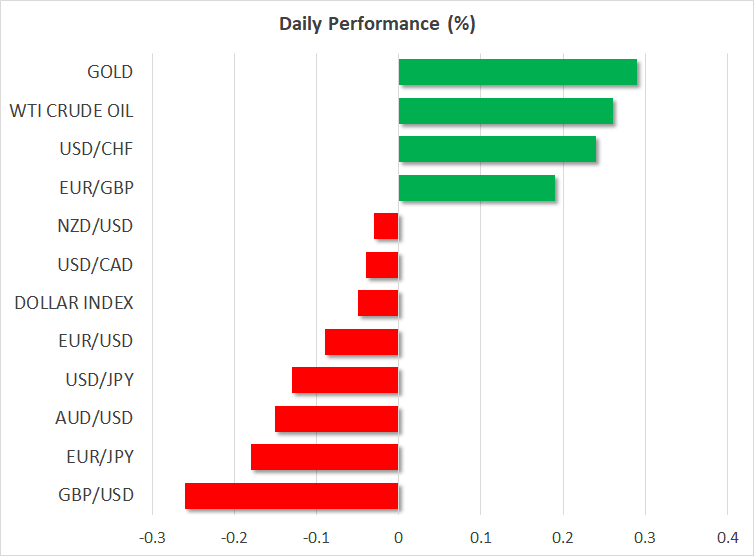
Task: Select the USD/CHF green bar
Action: 497,149
